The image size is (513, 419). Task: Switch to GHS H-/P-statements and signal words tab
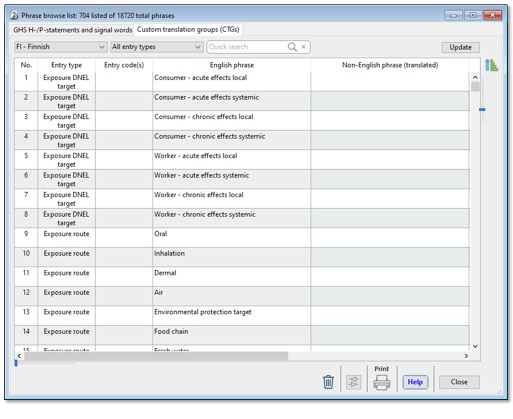tap(73, 30)
